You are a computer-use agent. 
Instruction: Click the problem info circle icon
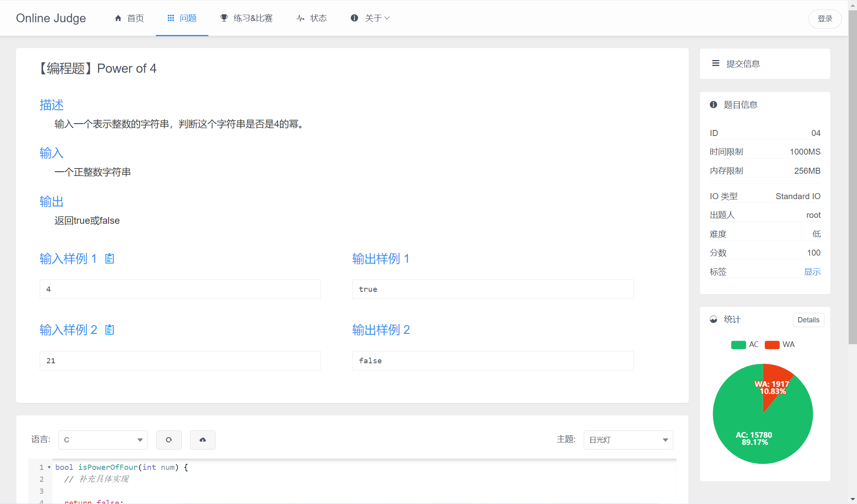(x=713, y=105)
